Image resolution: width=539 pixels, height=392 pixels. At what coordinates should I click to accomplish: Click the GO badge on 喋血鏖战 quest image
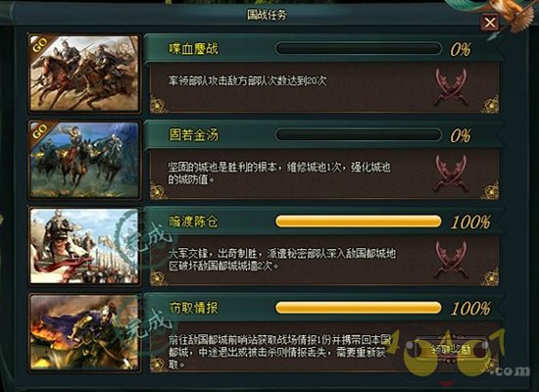coord(40,45)
